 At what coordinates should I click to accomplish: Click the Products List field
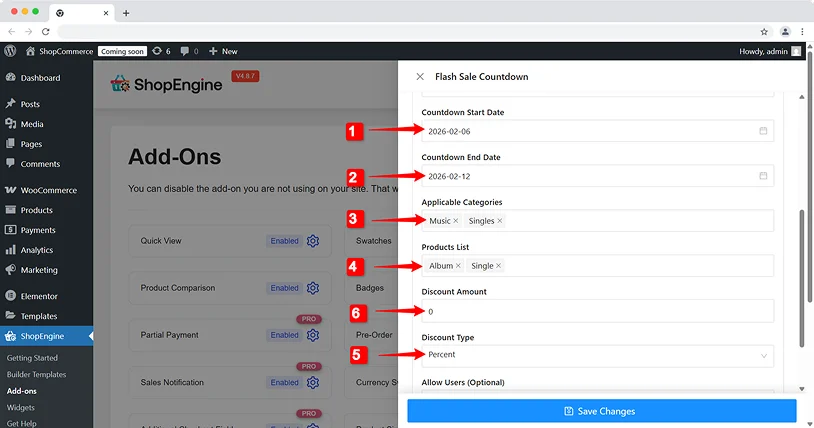598,265
